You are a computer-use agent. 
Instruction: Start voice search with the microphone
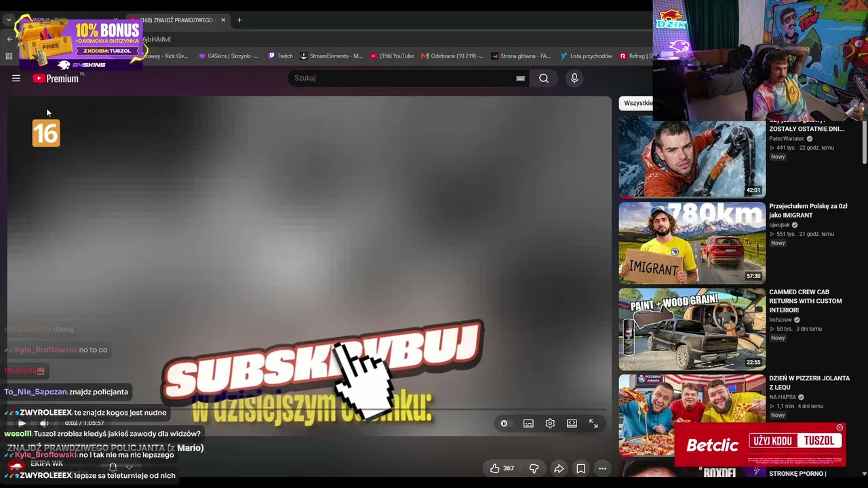coord(574,78)
